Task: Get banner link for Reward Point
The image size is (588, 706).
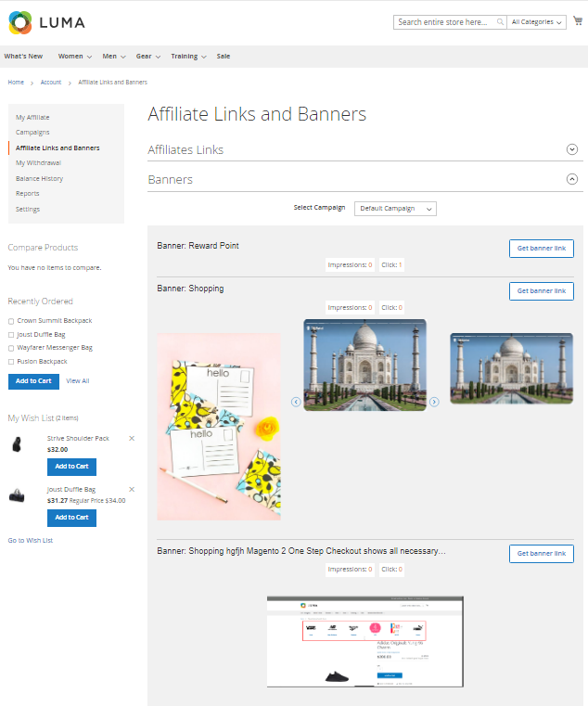Action: [541, 249]
